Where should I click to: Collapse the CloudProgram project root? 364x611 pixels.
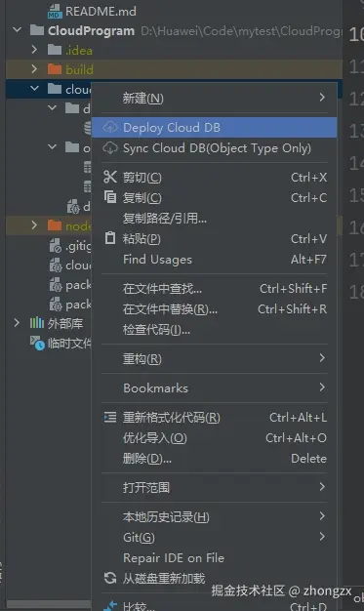click(x=17, y=30)
